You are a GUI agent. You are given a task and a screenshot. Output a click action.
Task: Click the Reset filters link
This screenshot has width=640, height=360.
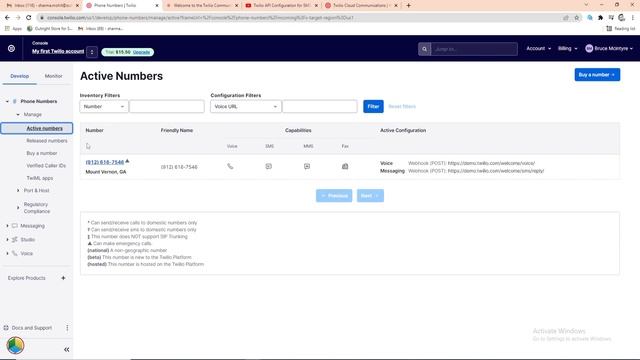pyautogui.click(x=402, y=107)
